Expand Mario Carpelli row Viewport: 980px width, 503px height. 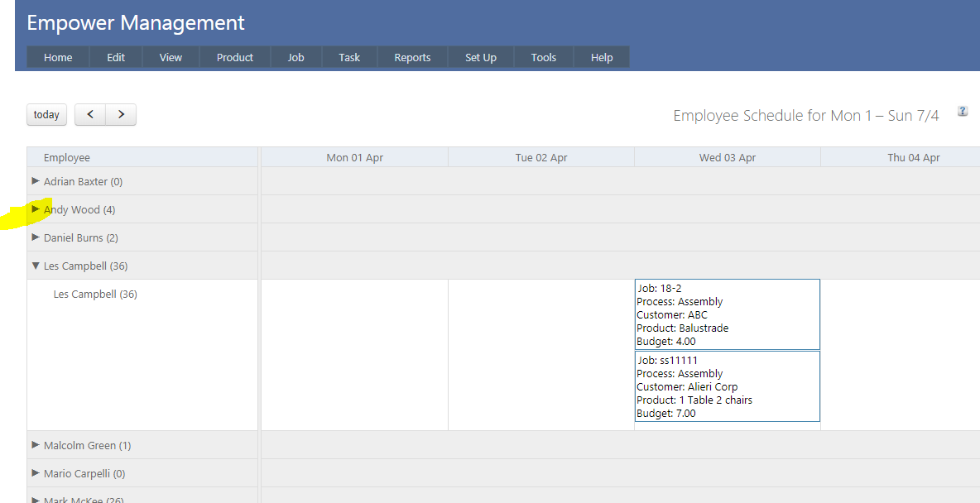[x=36, y=473]
